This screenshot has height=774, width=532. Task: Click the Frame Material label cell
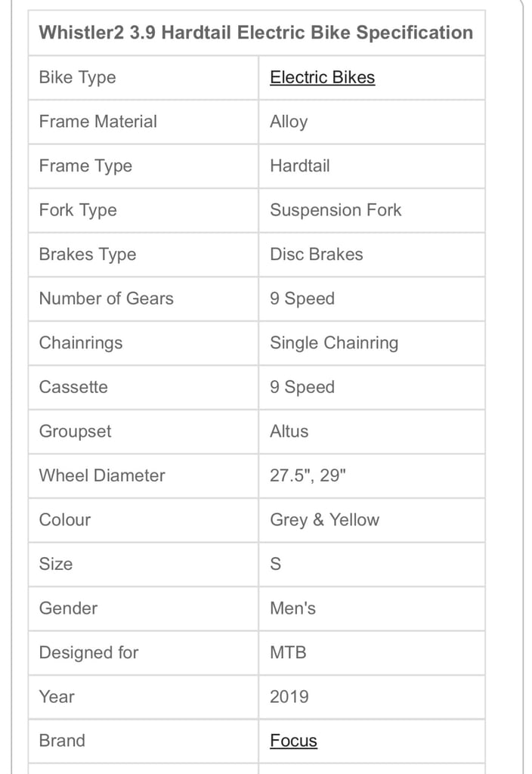[x=144, y=122]
